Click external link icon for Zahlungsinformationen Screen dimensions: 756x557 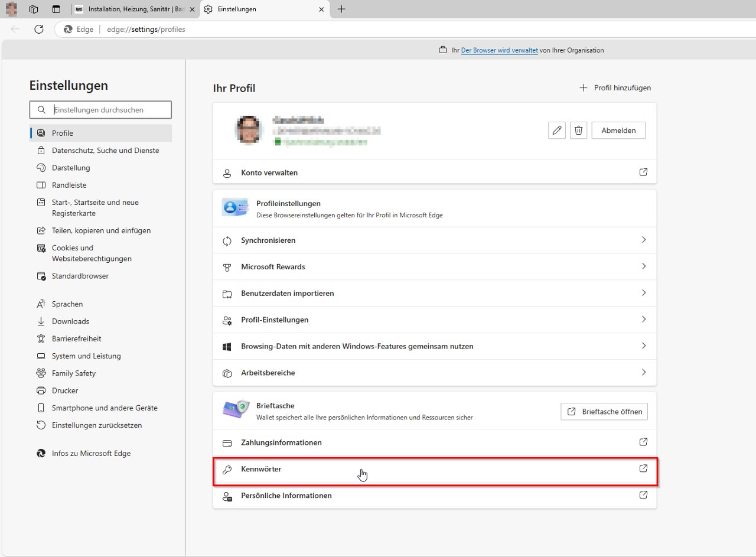[643, 442]
